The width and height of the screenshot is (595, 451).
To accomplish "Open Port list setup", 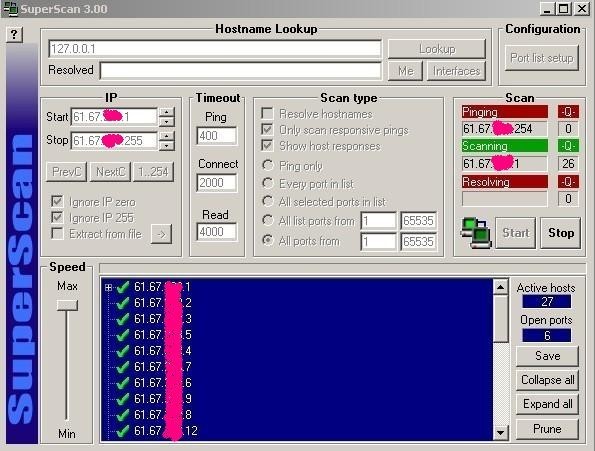I will coord(541,58).
